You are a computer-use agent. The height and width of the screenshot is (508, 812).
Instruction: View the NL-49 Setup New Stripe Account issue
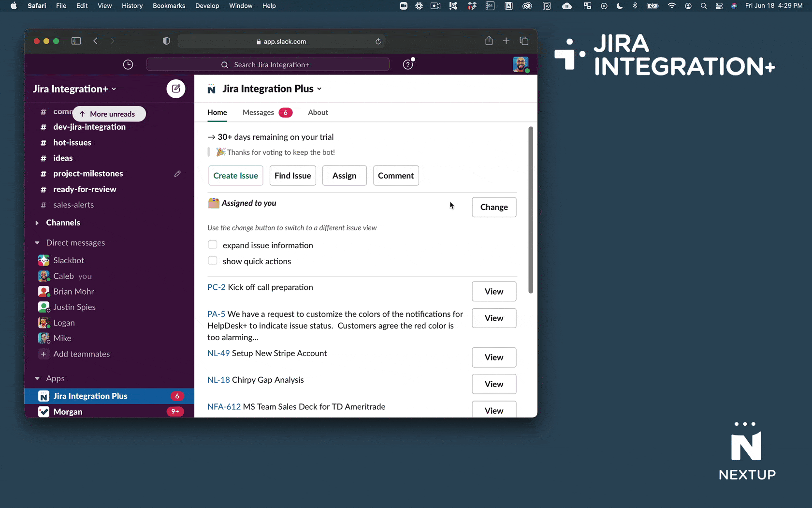(494, 357)
